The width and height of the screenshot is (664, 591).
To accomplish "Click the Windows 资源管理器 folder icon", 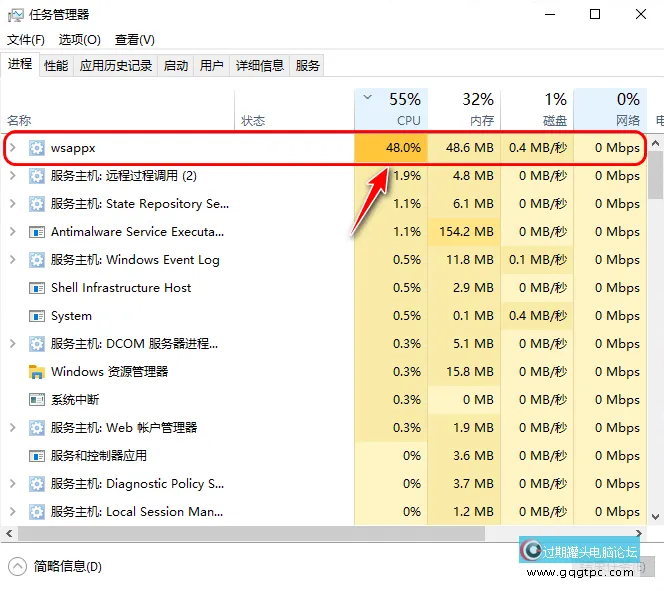I will [x=36, y=372].
